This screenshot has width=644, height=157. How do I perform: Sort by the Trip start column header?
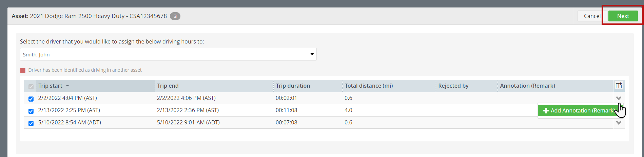click(95, 86)
